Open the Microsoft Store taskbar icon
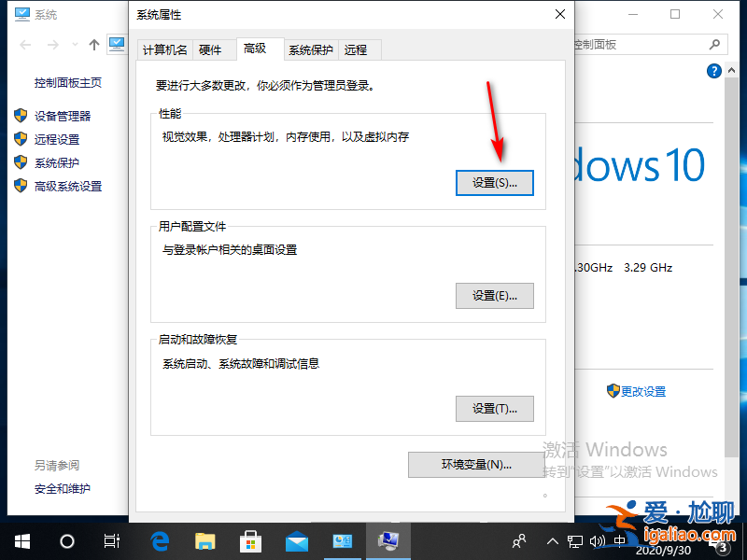Image resolution: width=747 pixels, height=560 pixels. (249, 541)
